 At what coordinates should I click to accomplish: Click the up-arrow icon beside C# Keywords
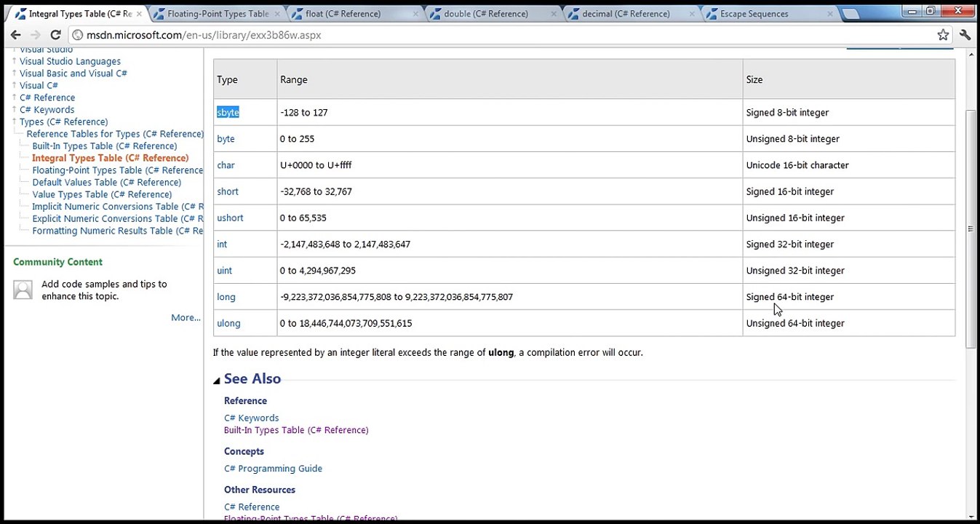pos(14,109)
